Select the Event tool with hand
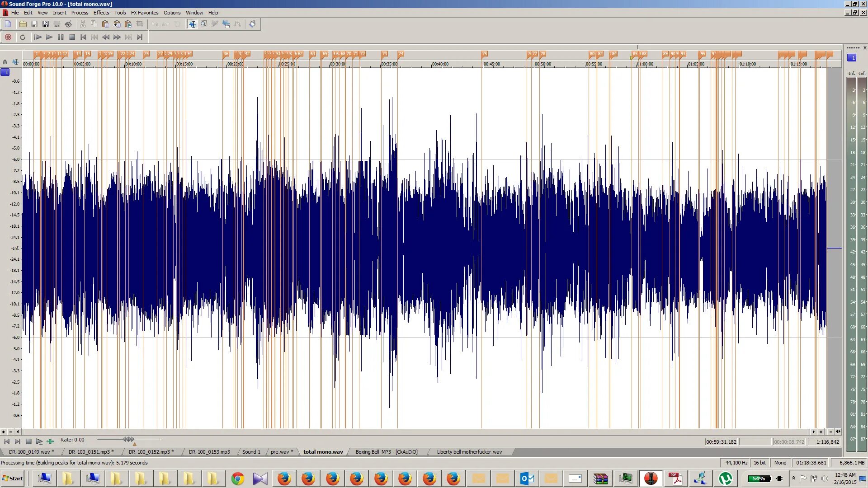Viewport: 868px width, 488px height. tap(226, 24)
